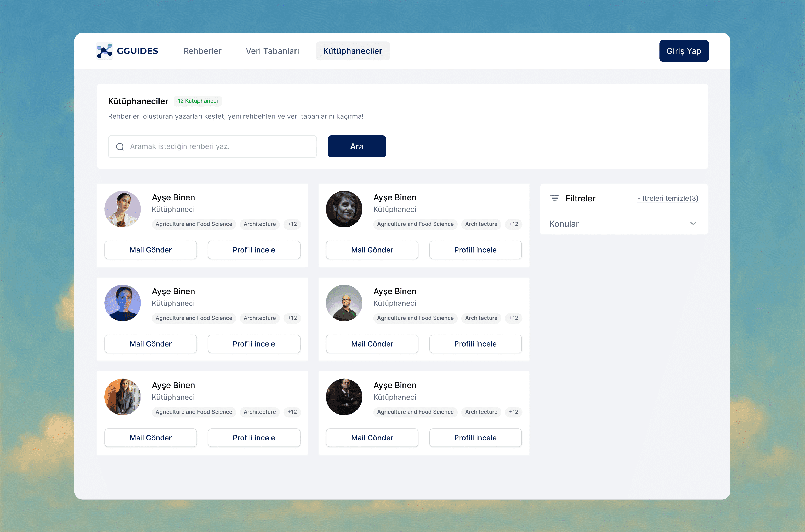The width and height of the screenshot is (805, 532).
Task: Click the Filtreleri temizle(3) link
Action: point(667,198)
